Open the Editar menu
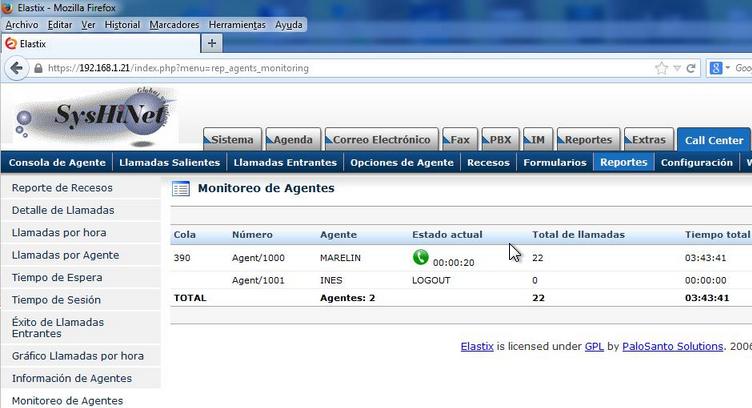 (59, 24)
